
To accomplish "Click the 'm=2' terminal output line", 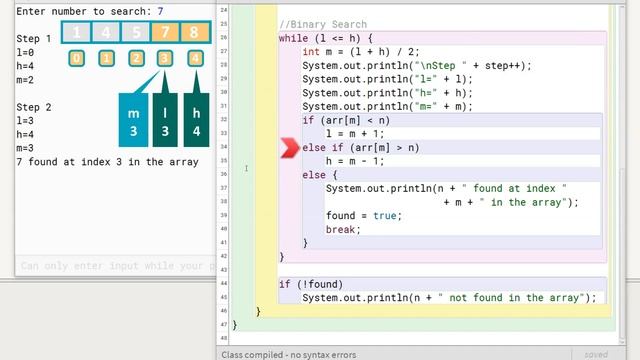I will (25, 80).
